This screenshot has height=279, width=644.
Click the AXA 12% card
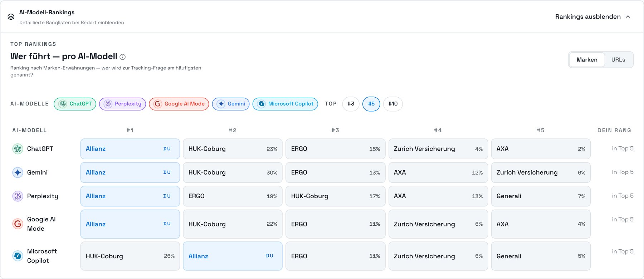tap(438, 172)
